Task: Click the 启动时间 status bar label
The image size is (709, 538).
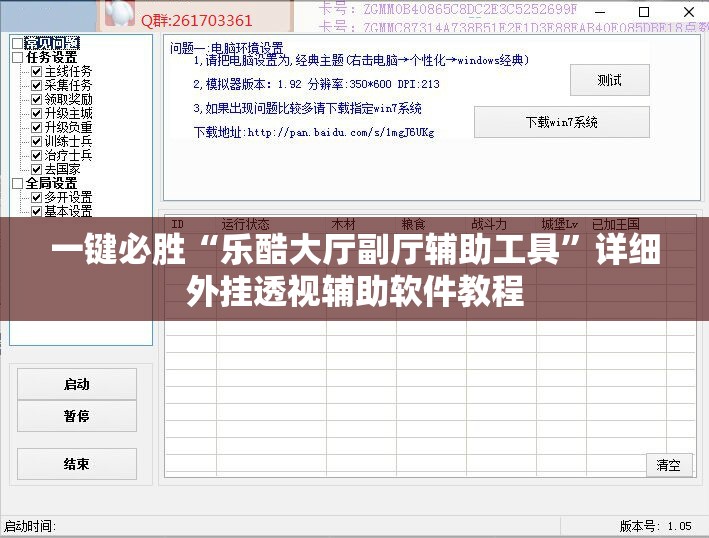Action: tap(30, 526)
